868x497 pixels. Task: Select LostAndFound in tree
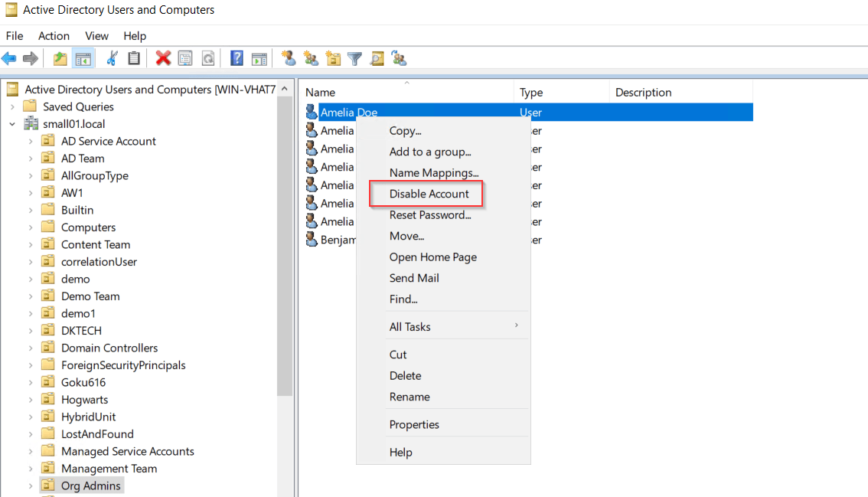pos(97,434)
